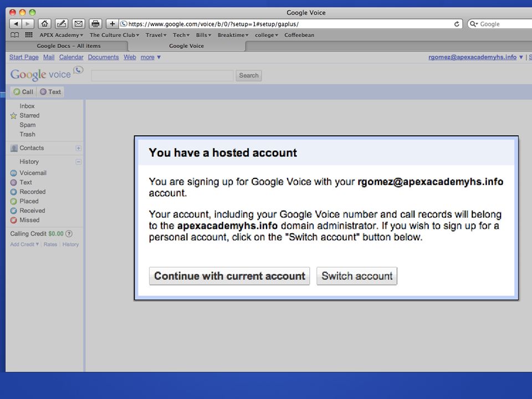Go forward with the browser forward arrow
The image size is (532, 399).
tap(28, 24)
